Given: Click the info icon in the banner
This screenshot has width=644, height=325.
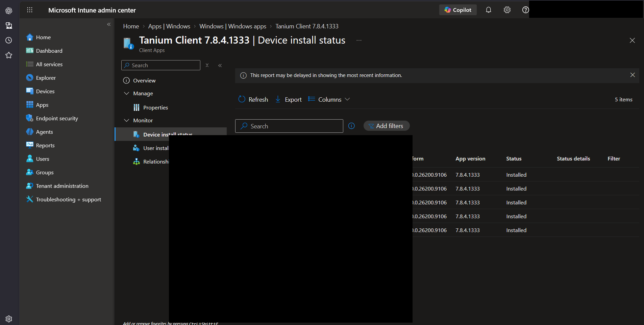Looking at the screenshot, I should pyautogui.click(x=243, y=75).
